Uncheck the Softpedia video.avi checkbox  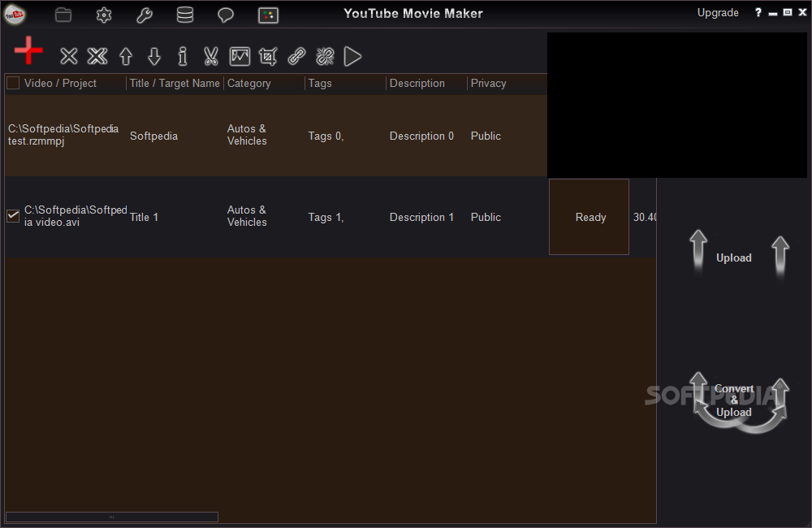click(x=13, y=215)
